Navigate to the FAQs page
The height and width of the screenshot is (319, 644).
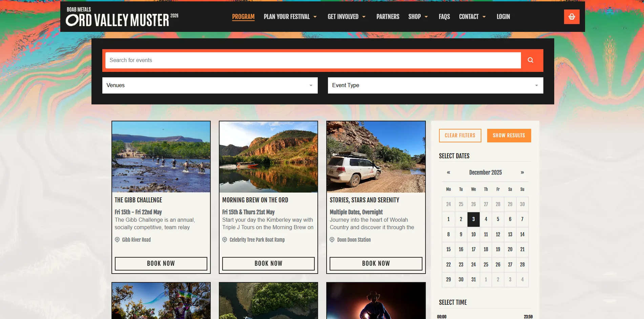coord(444,17)
